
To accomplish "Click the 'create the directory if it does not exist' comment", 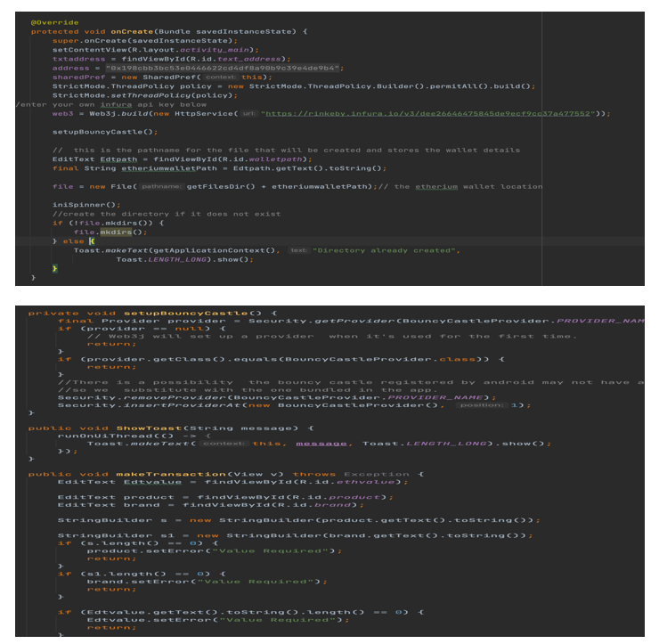I will pyautogui.click(x=167, y=214).
